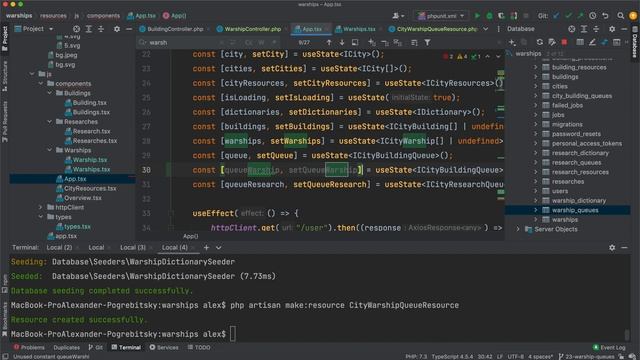Select warship_dictionary table in Database tree

pos(579,200)
